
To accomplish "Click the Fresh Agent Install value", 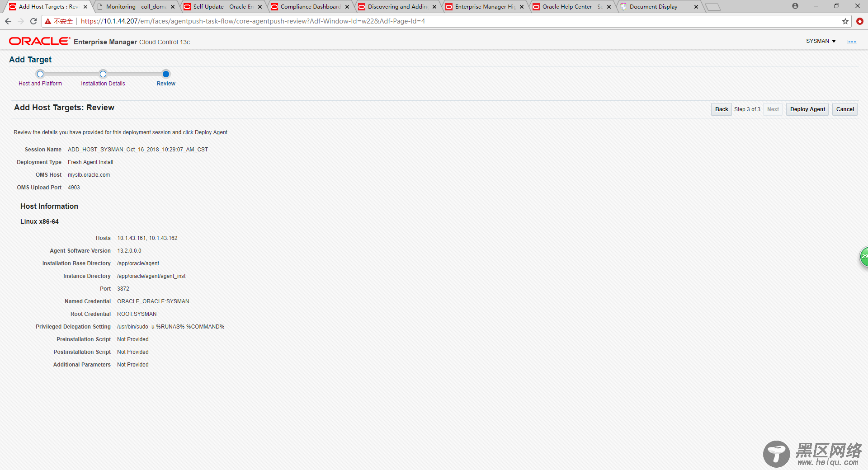I will coord(90,162).
